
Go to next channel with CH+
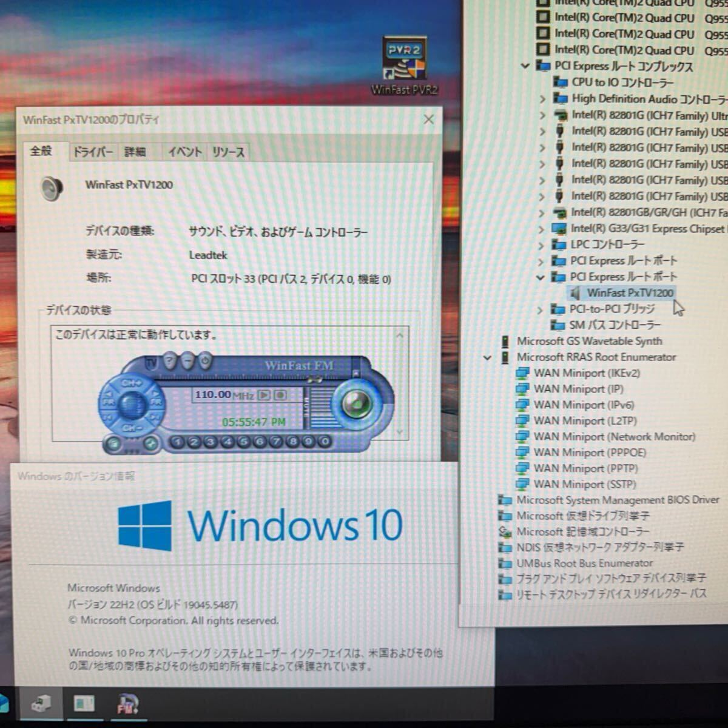[x=132, y=382]
